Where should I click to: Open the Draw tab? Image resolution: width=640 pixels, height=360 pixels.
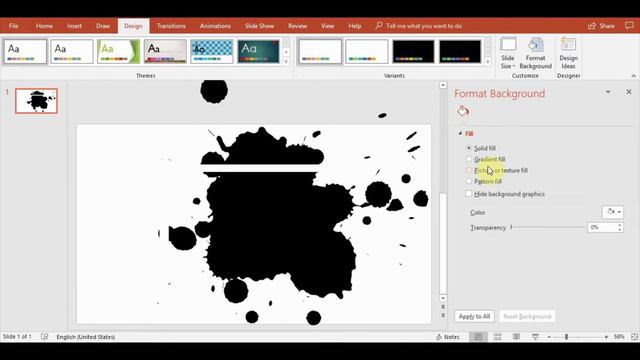[x=103, y=26]
